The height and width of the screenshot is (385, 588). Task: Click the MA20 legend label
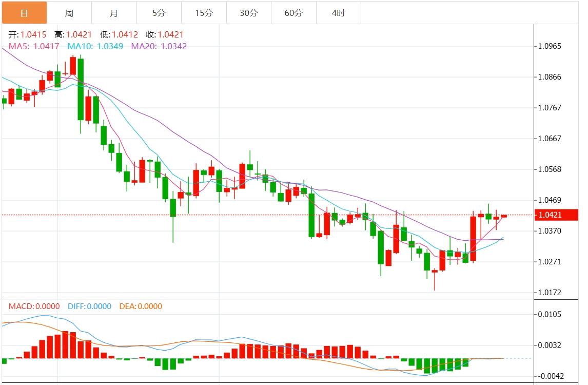(x=159, y=46)
